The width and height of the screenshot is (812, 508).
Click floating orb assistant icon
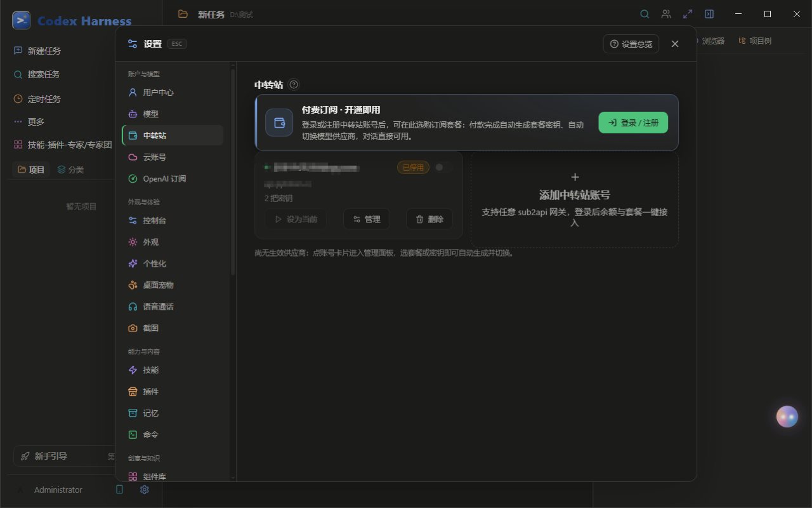pos(787,417)
